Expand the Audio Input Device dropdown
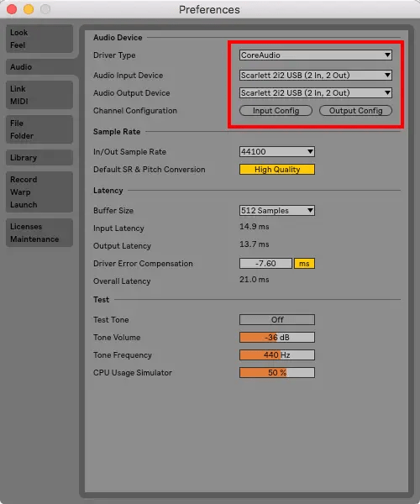This screenshot has height=504, width=420. click(316, 76)
